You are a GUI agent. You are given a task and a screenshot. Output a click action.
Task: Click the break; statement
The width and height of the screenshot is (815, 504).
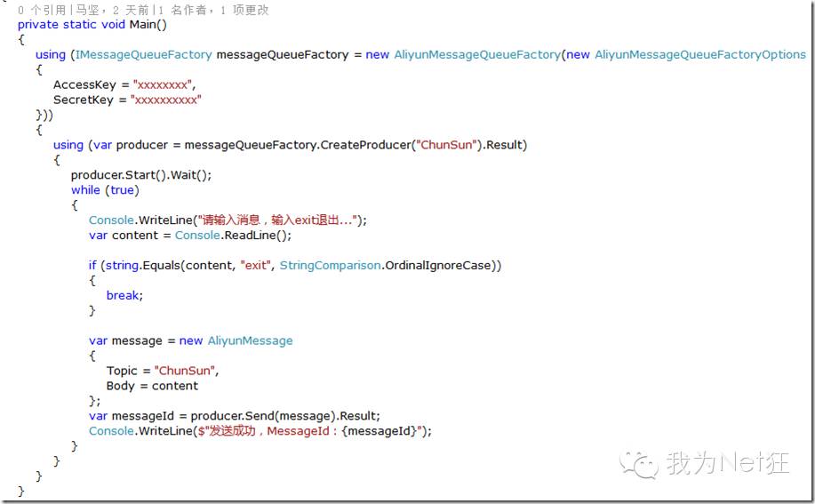coord(124,296)
